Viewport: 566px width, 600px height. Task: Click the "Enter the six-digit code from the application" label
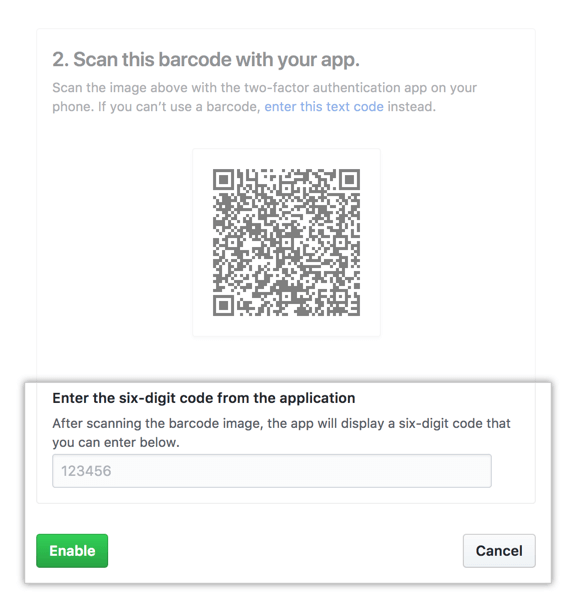click(x=204, y=398)
